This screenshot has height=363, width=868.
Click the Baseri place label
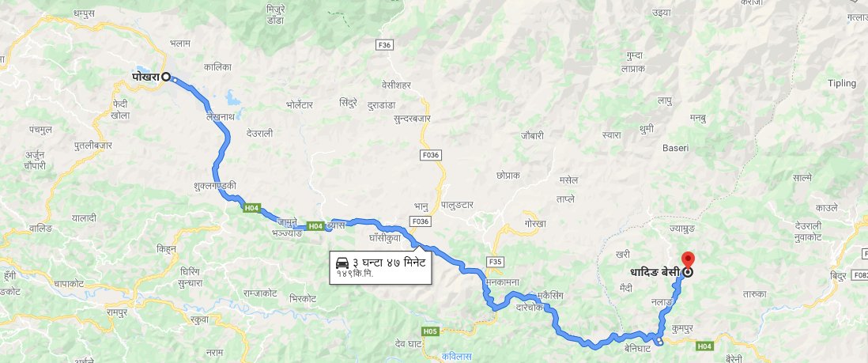(676, 148)
